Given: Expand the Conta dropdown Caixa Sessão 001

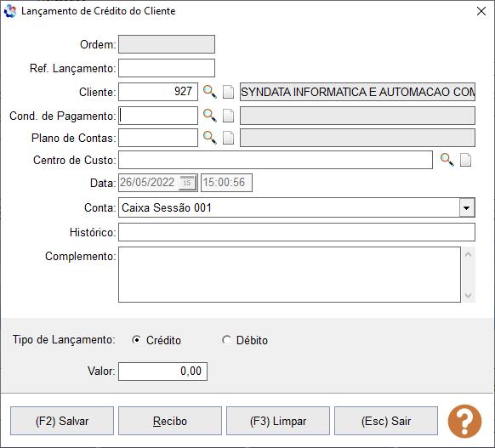Looking at the screenshot, I should (x=467, y=207).
